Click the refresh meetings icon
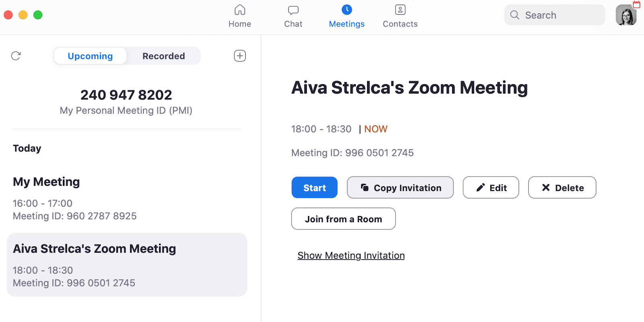Screen dimensions: 644x322 click(x=16, y=56)
